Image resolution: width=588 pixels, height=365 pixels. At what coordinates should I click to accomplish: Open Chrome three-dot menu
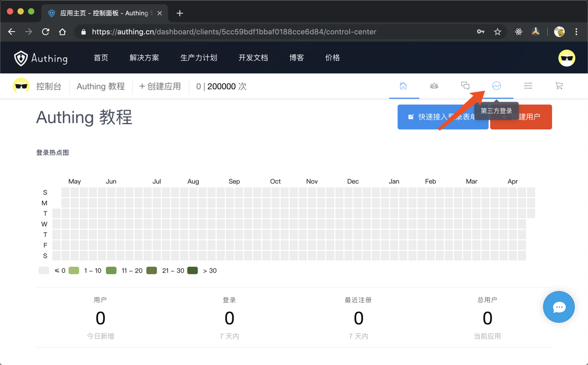pyautogui.click(x=576, y=32)
